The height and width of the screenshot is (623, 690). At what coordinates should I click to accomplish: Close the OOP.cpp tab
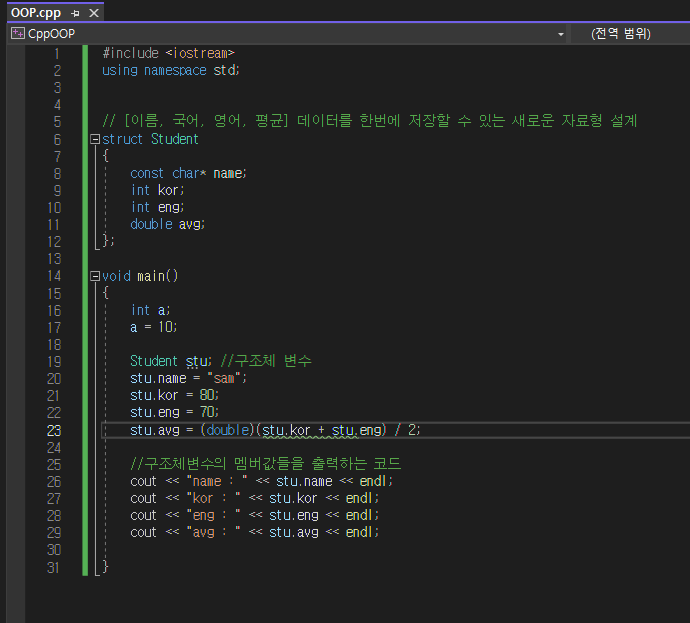click(x=94, y=13)
